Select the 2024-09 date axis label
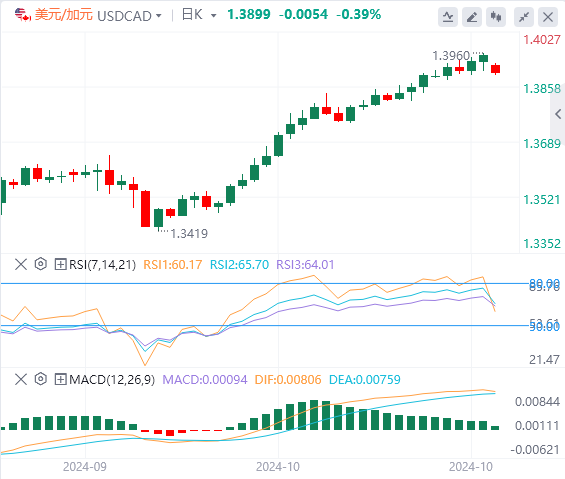This screenshot has width=565, height=479. click(85, 467)
